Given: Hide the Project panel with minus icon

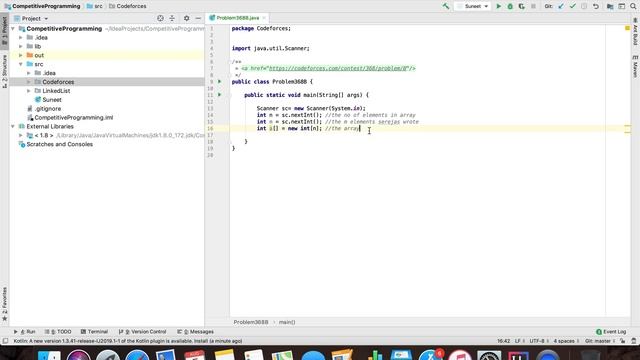Looking at the screenshot, I should click(198, 18).
